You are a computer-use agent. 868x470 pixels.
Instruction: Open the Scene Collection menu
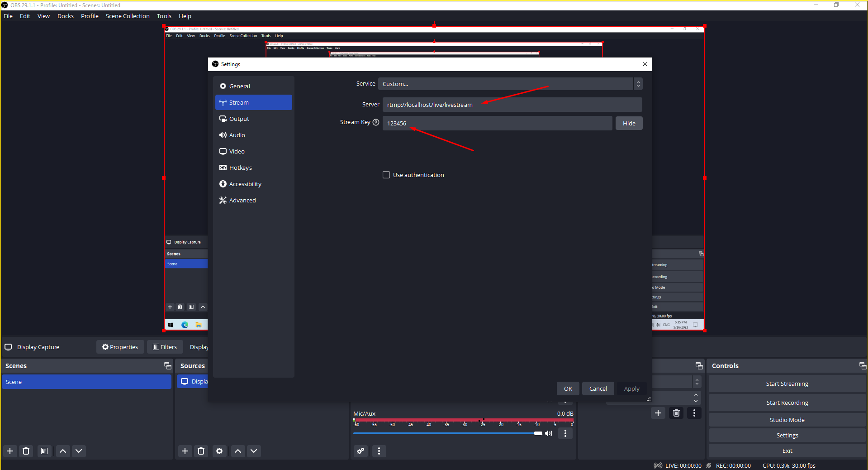pos(128,16)
